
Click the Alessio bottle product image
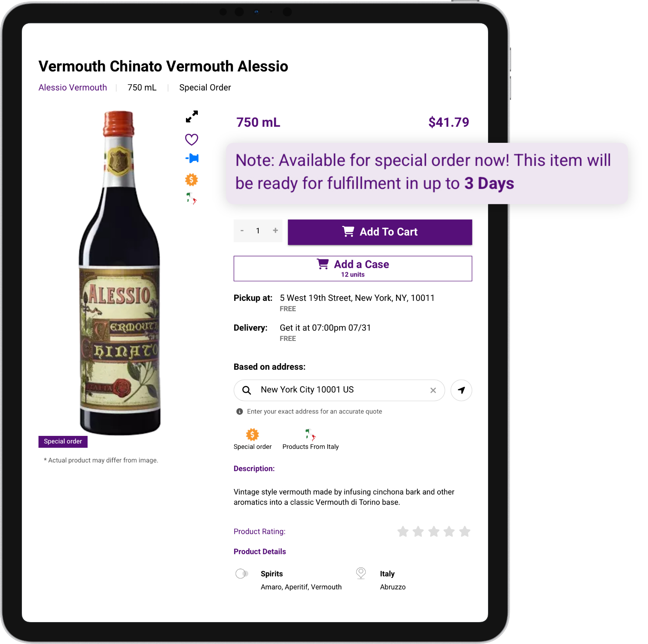click(120, 273)
